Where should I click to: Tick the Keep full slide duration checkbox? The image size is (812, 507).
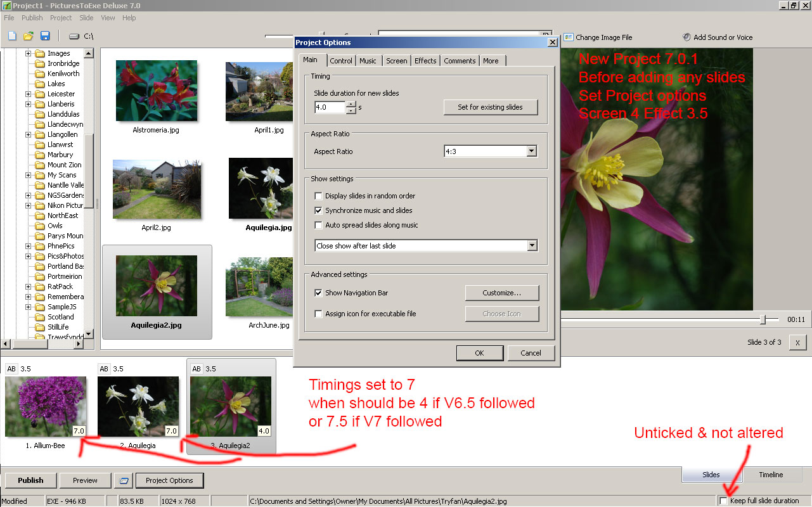[x=723, y=501]
